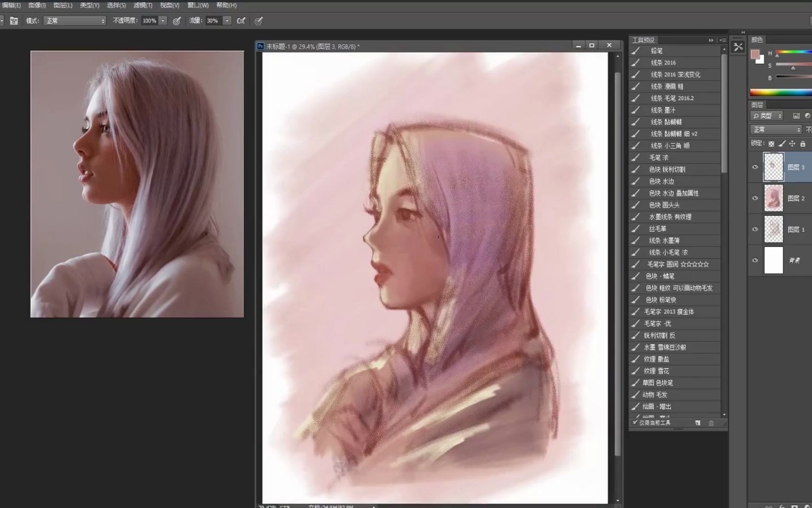Select 动物 毛发 brush preset
The width and height of the screenshot is (812, 508).
[675, 395]
